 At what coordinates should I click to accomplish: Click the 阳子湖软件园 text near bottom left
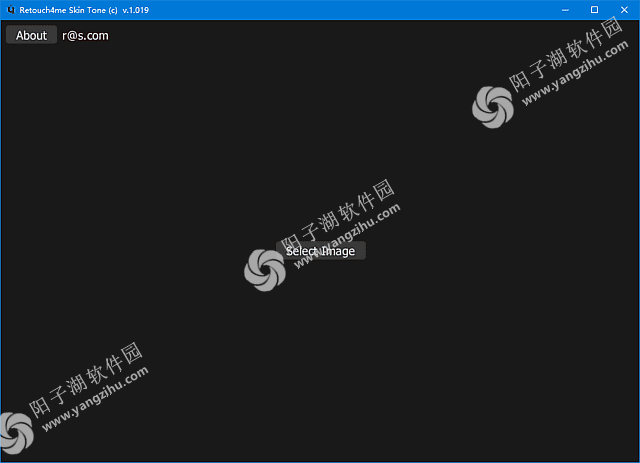click(x=86, y=379)
